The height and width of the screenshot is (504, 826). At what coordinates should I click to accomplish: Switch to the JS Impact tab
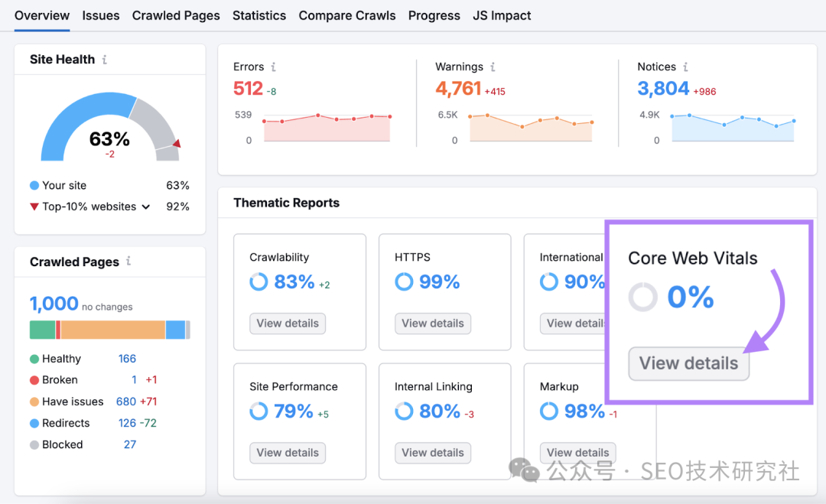pyautogui.click(x=502, y=16)
